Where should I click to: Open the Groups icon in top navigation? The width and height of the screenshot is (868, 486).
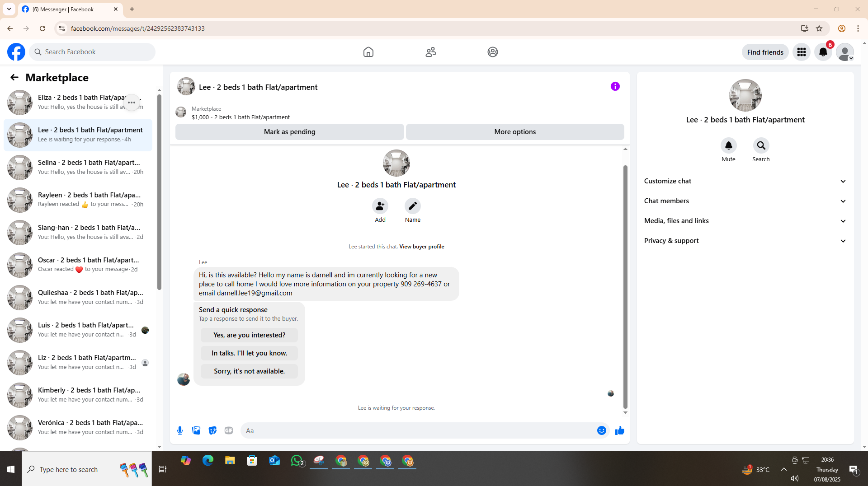point(493,52)
